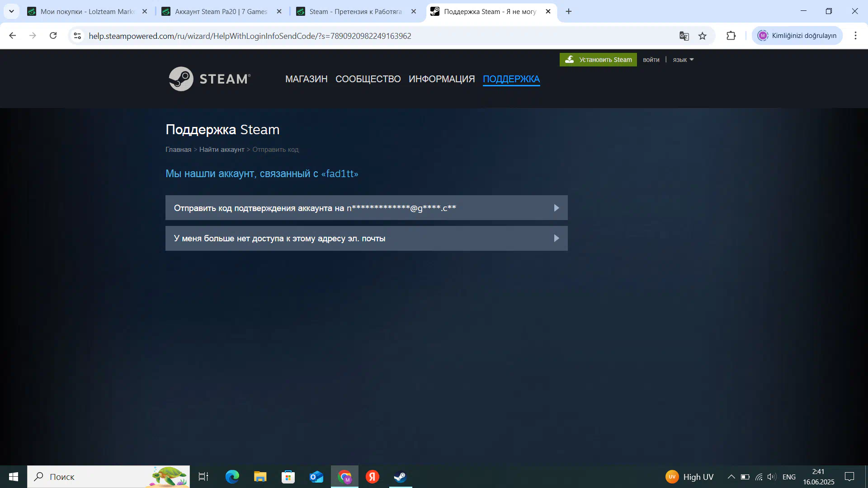Click the Установить Steam button
Viewport: 868px width, 488px height.
point(598,60)
